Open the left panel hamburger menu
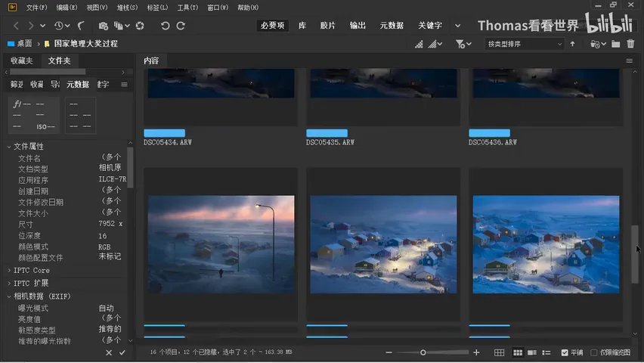644x363 pixels. [x=124, y=85]
